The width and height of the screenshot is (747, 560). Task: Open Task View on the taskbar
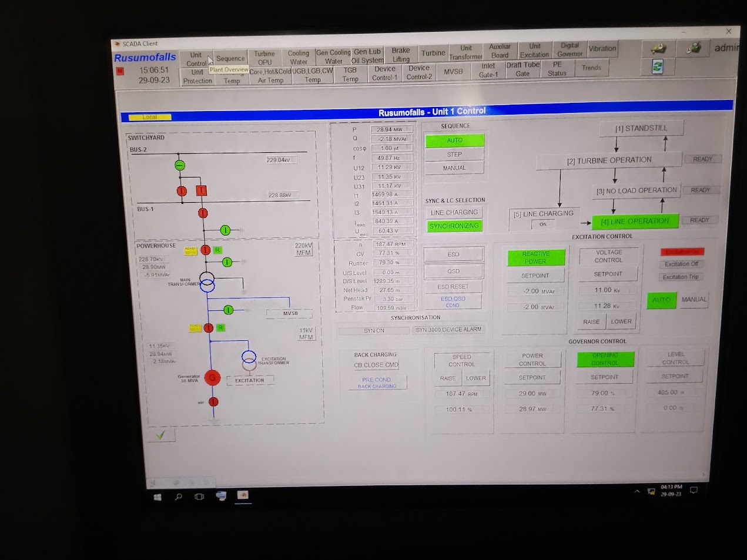click(200, 497)
